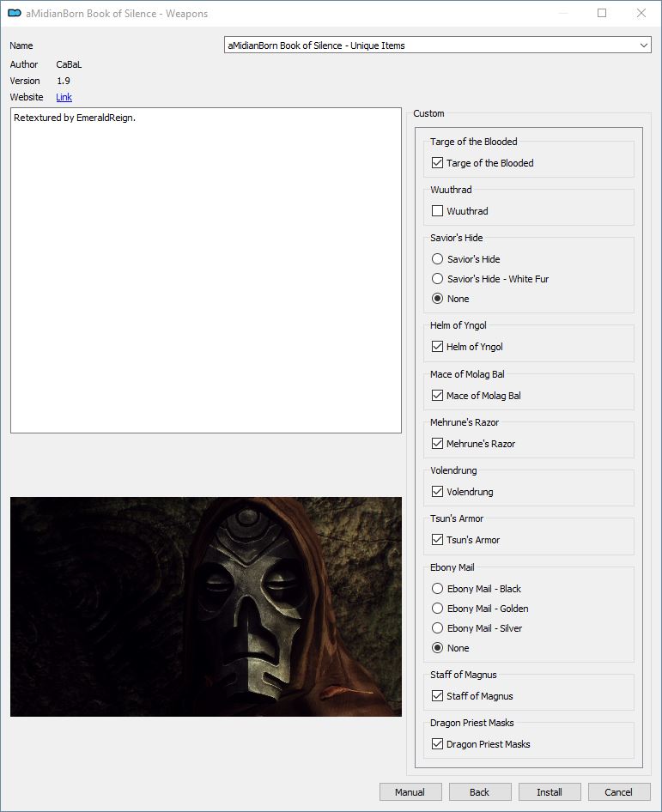
Task: Click the description text box
Action: click(206, 270)
